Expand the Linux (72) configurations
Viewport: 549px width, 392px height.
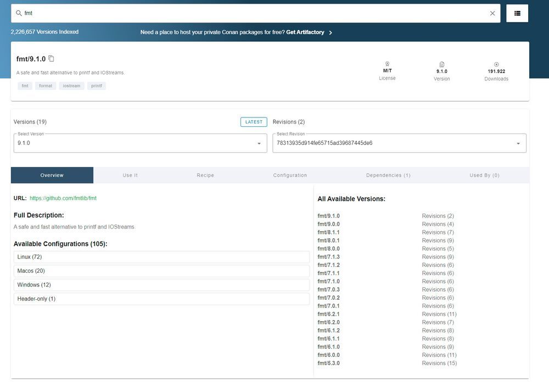pos(161,257)
